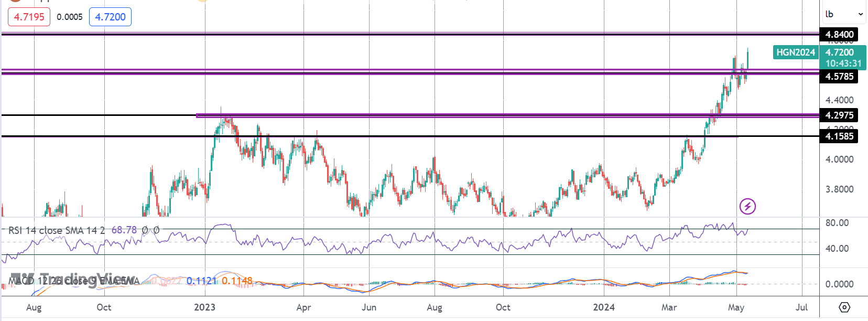Viewport: 868px width, 321px height.
Task: Click the Mar label on time axis
Action: (x=669, y=307)
